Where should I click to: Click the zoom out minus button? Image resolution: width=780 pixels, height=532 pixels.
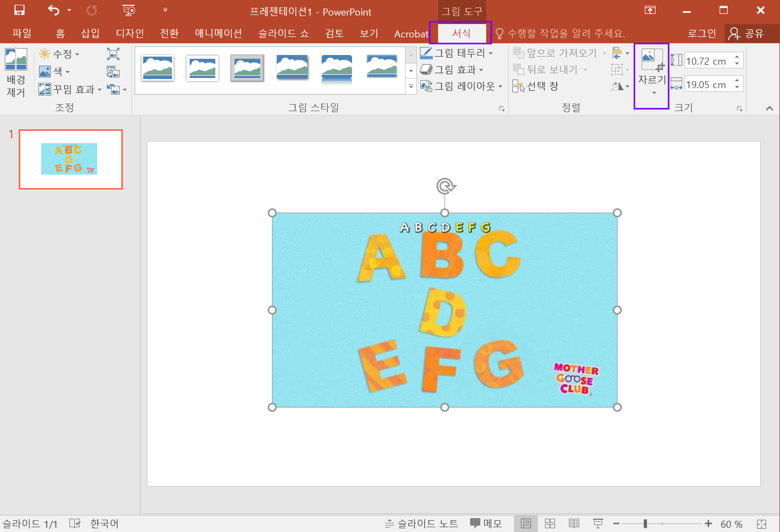[x=616, y=524]
